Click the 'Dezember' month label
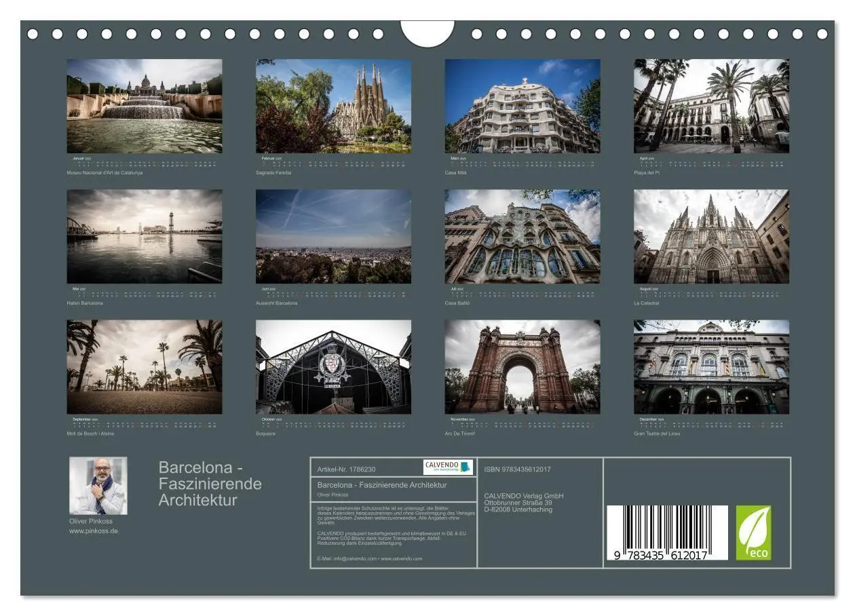This screenshot has height=616, width=855. point(647,419)
